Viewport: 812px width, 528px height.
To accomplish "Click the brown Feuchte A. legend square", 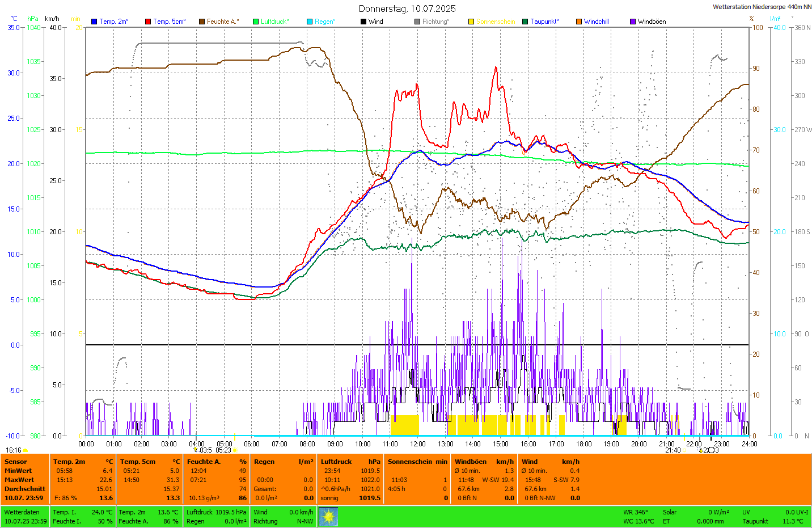I will point(202,22).
